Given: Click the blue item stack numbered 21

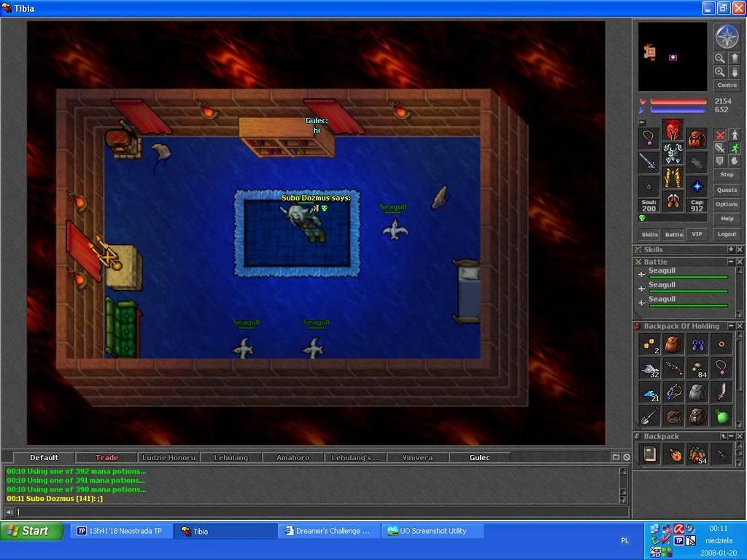Looking at the screenshot, I should (649, 392).
